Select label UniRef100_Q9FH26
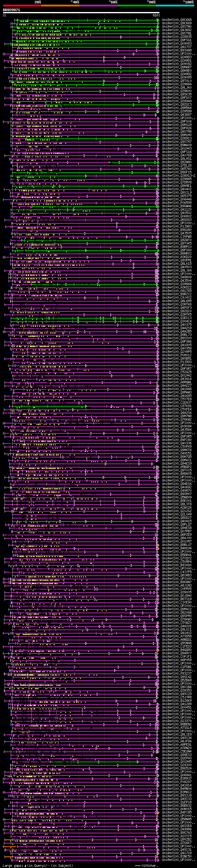The width and height of the screenshot is (197, 868). click(x=177, y=128)
